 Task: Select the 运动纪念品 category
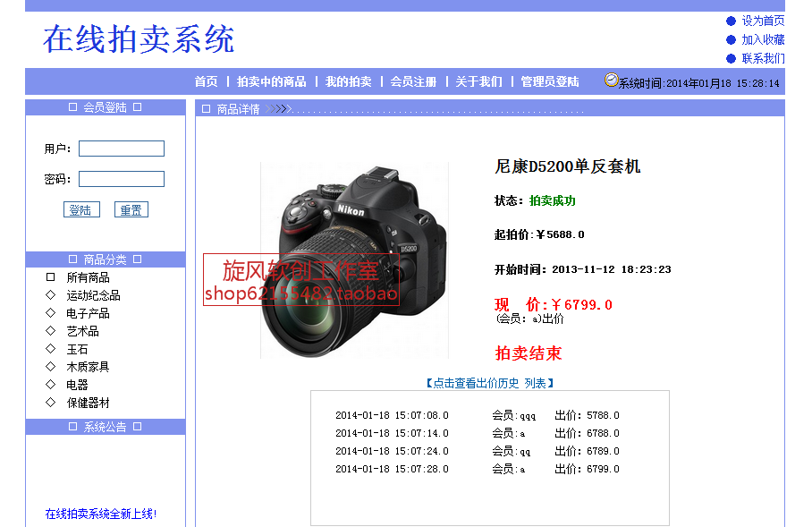click(93, 295)
